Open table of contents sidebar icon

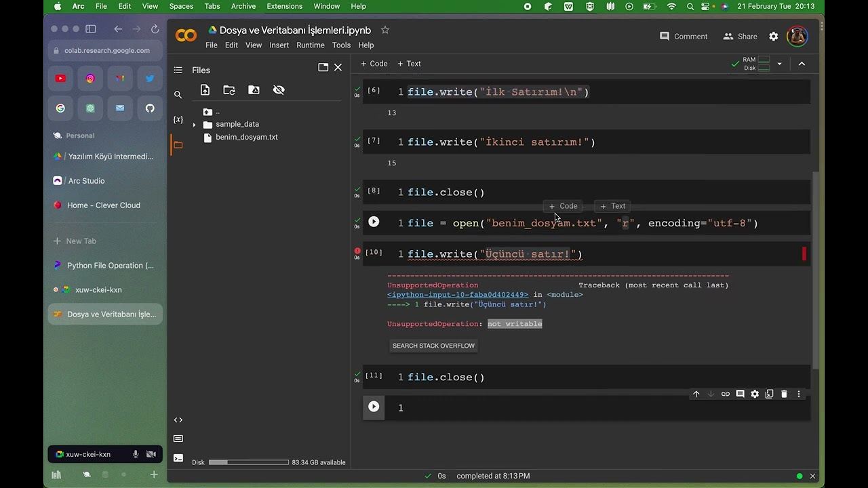point(178,70)
